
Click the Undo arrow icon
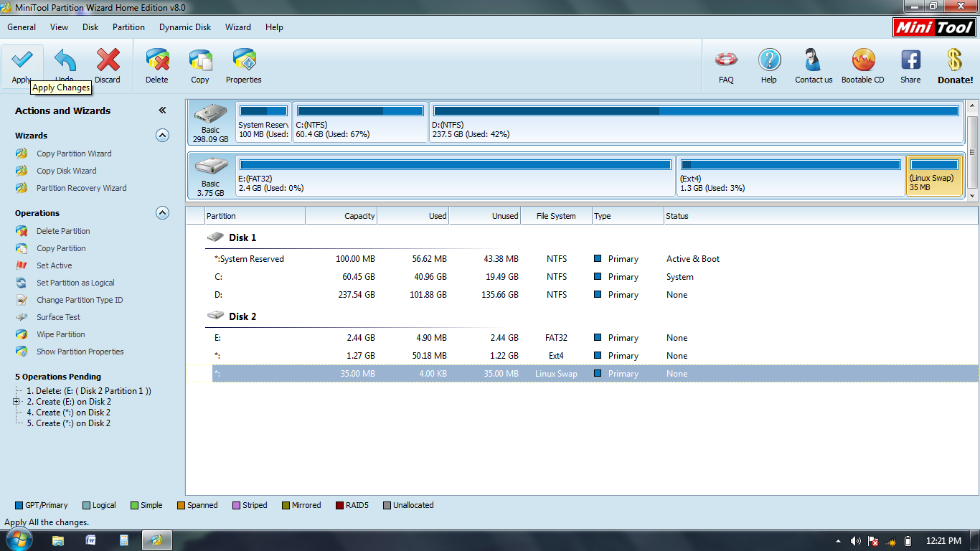[x=65, y=60]
